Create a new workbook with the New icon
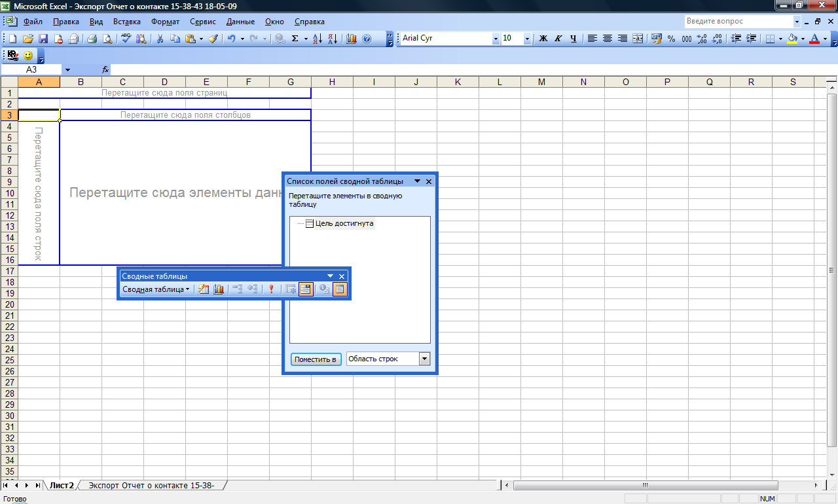The width and height of the screenshot is (838, 504). tap(12, 39)
